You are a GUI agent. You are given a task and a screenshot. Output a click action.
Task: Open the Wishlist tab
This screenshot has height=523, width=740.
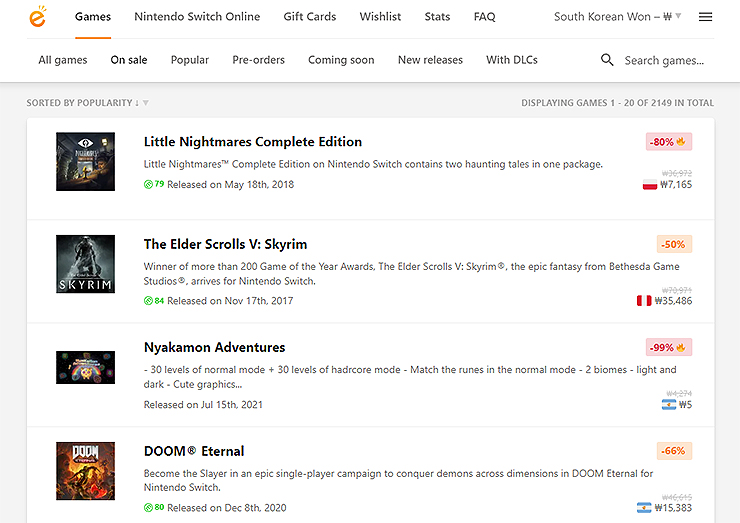point(380,17)
